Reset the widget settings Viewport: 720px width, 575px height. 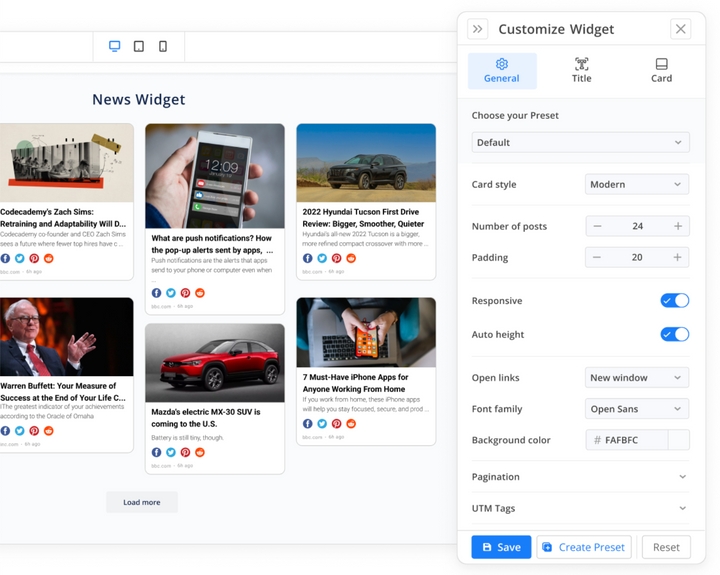[666, 547]
